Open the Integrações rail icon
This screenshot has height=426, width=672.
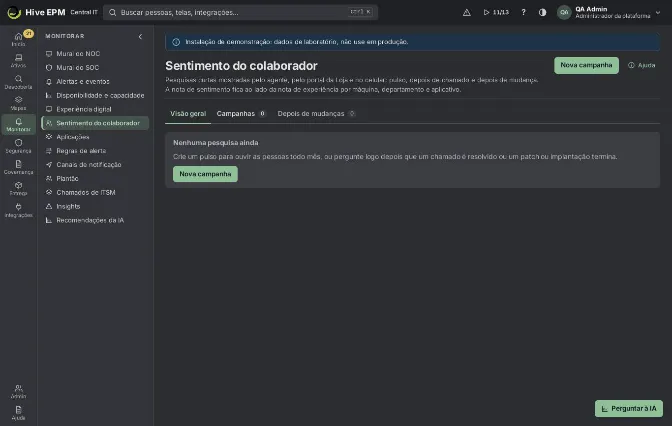tap(18, 210)
